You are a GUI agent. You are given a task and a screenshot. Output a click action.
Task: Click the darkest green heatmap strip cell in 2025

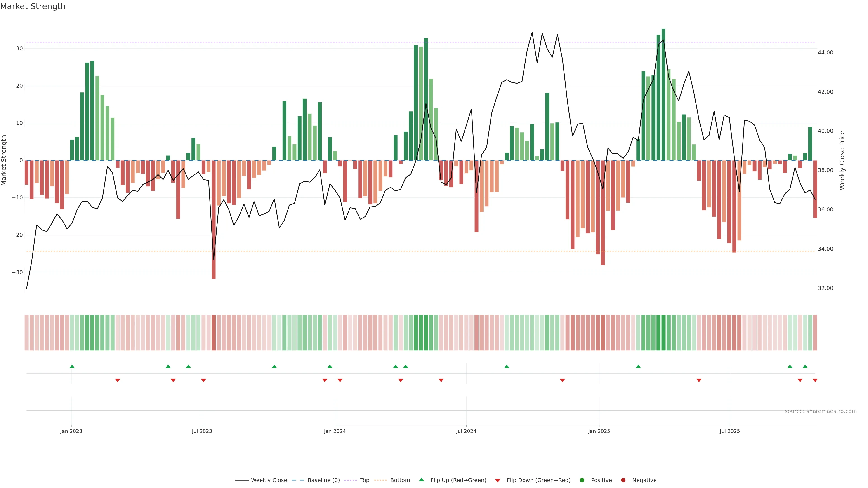click(663, 333)
